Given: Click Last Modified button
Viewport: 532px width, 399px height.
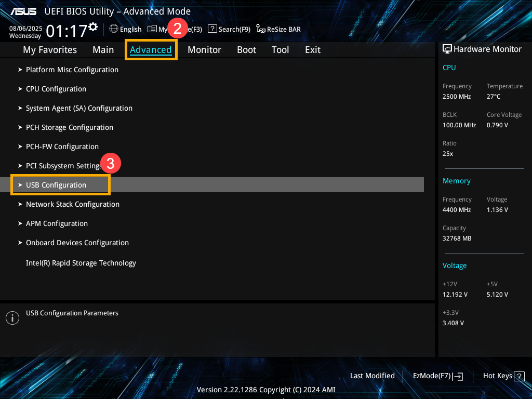Looking at the screenshot, I should tap(372, 376).
